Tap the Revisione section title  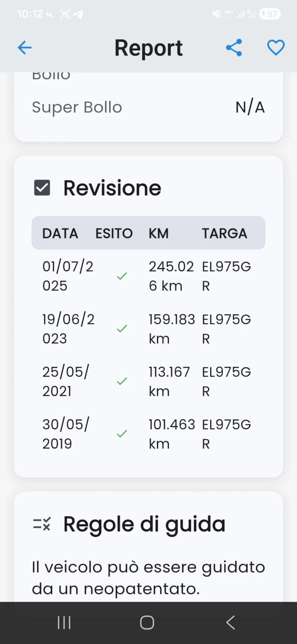[x=112, y=188]
